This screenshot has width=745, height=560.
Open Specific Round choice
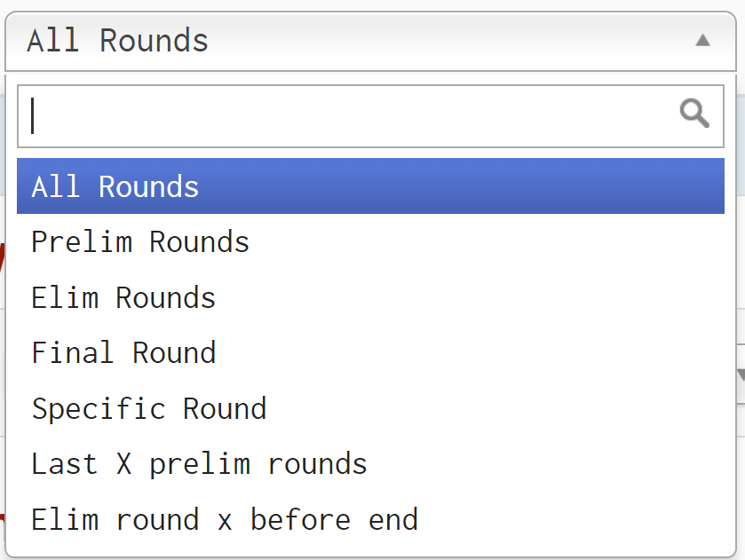click(x=149, y=409)
